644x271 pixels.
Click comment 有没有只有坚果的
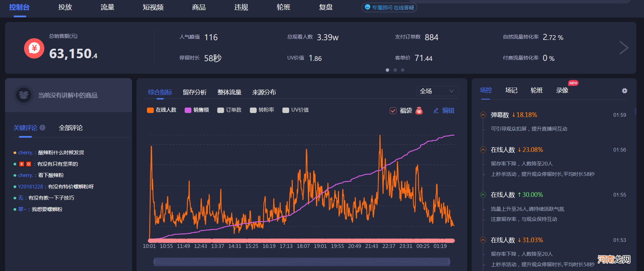(58, 164)
